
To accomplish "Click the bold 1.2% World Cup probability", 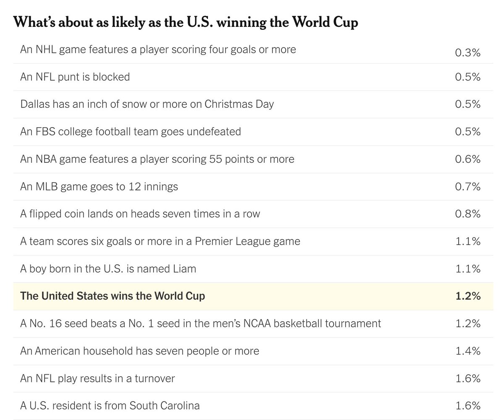I will click(x=468, y=296).
